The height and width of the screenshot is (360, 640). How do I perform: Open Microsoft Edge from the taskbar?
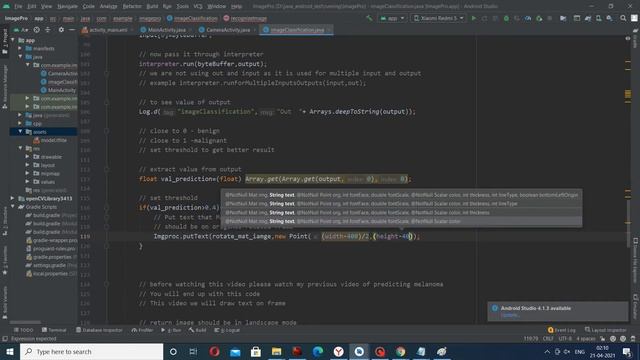tap(318, 351)
